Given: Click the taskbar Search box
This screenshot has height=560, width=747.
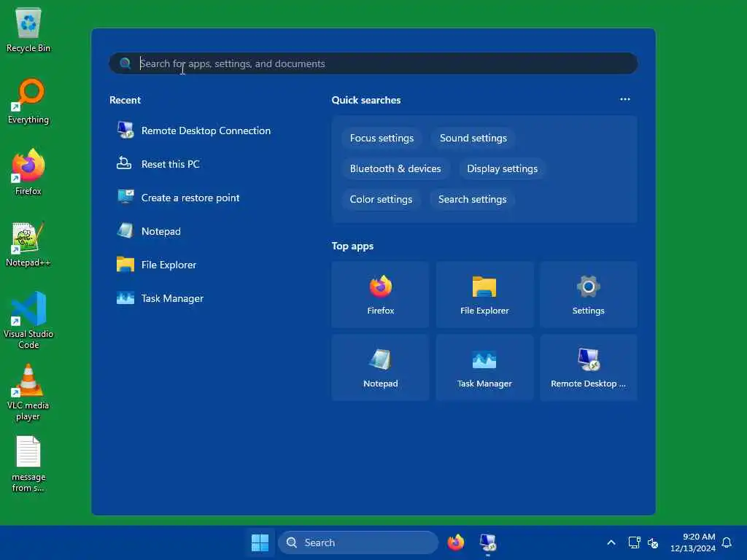Looking at the screenshot, I should point(357,542).
